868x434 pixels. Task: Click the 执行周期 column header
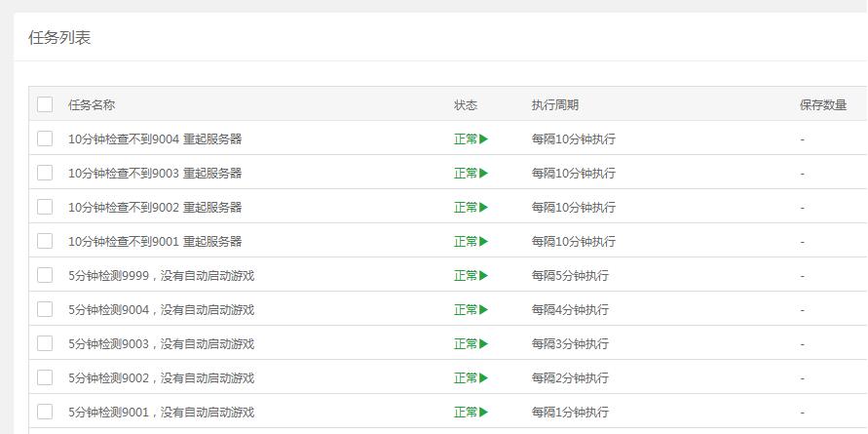coord(555,105)
